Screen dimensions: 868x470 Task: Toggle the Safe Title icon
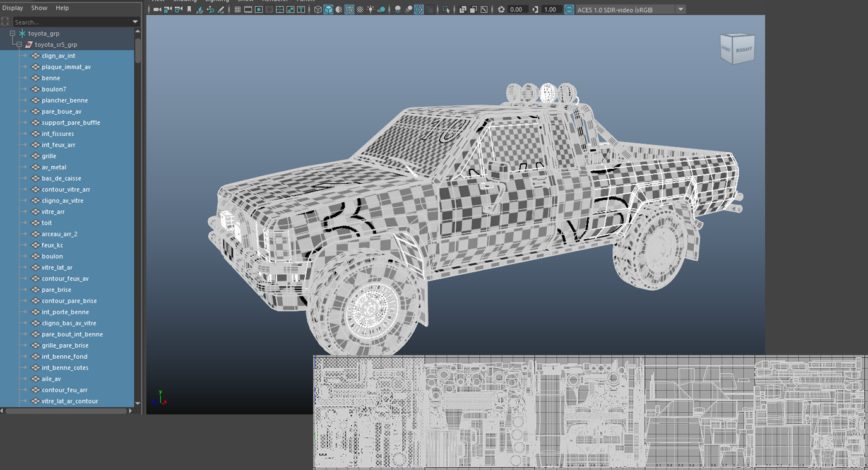pos(301,9)
